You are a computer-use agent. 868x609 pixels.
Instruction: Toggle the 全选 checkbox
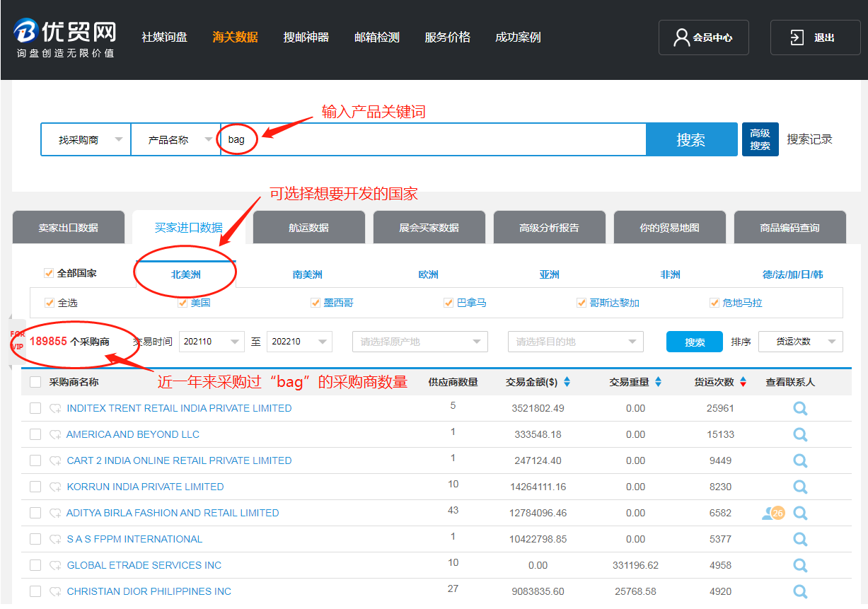50,303
